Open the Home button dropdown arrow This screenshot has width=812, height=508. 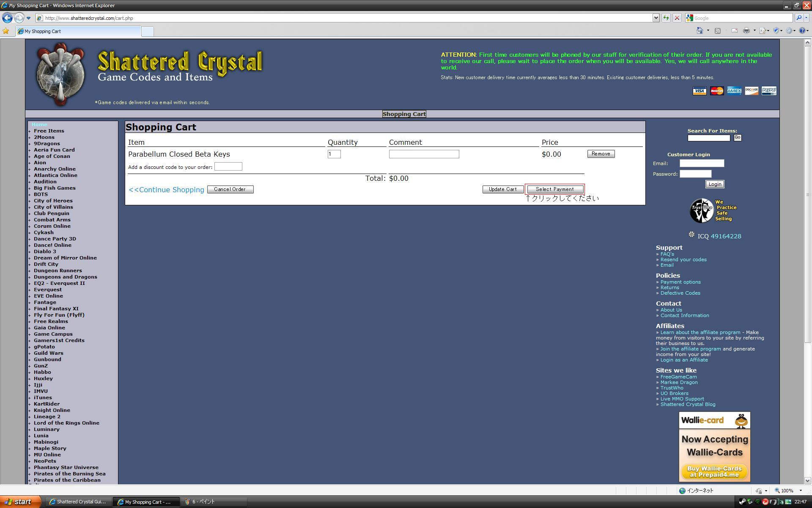[x=708, y=30]
